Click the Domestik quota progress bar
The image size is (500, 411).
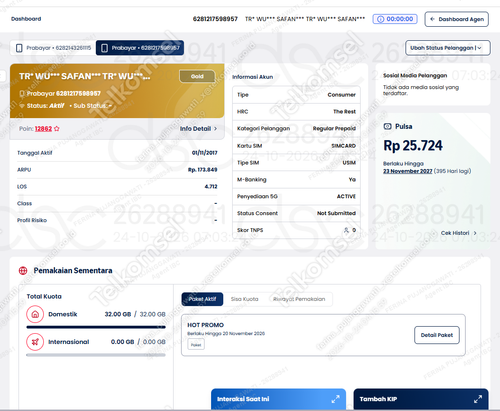(96, 327)
